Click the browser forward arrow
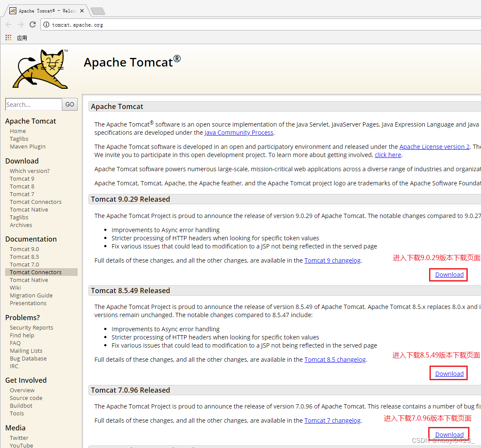Image resolution: width=481 pixels, height=448 pixels. [20, 24]
